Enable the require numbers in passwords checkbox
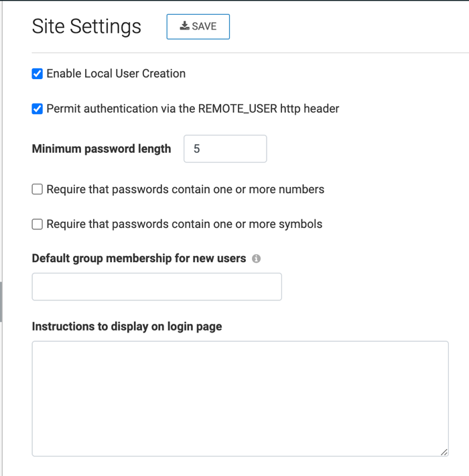This screenshot has height=476, width=469. pyautogui.click(x=38, y=190)
